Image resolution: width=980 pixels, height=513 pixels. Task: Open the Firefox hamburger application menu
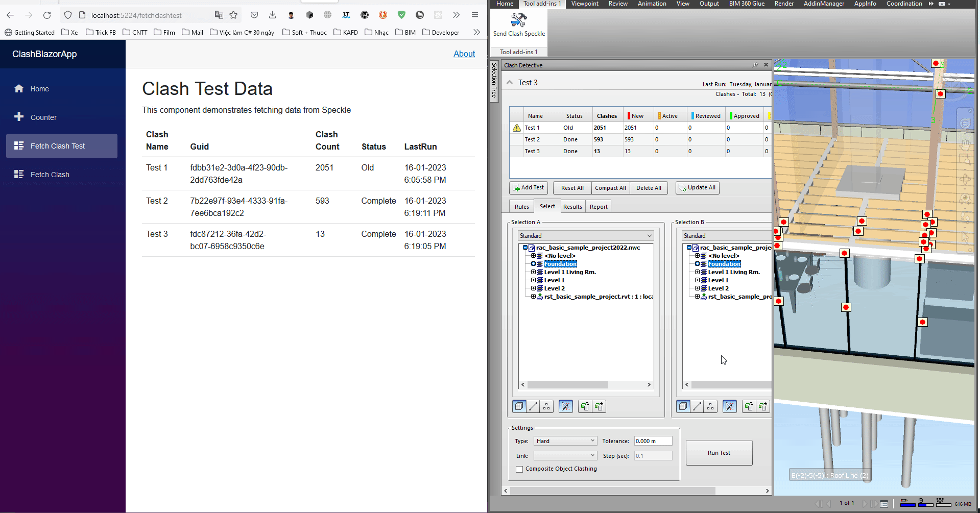tap(474, 15)
